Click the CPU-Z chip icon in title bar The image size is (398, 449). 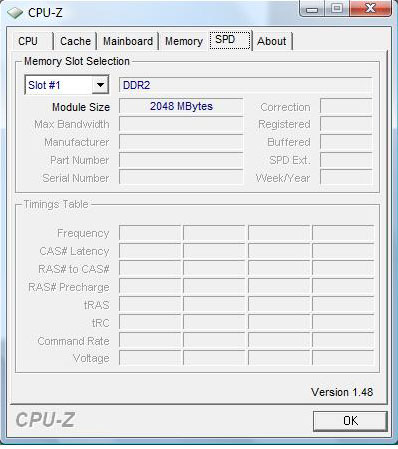pos(15,13)
